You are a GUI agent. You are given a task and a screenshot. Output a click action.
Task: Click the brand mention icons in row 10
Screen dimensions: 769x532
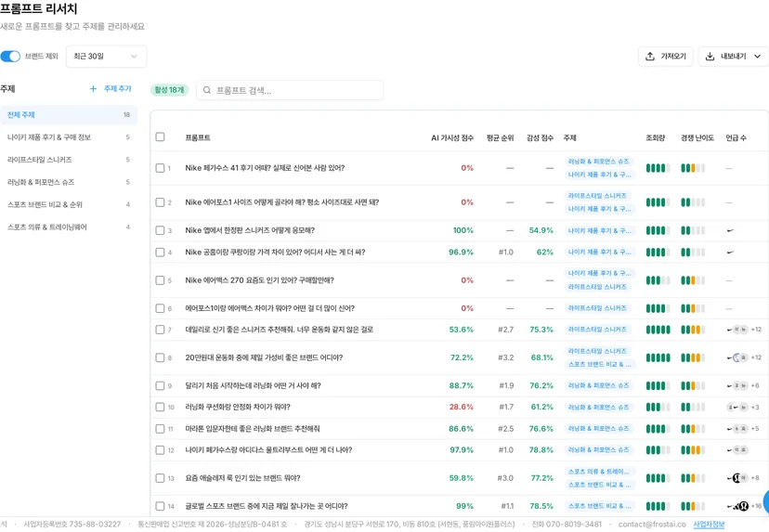pyautogui.click(x=737, y=408)
